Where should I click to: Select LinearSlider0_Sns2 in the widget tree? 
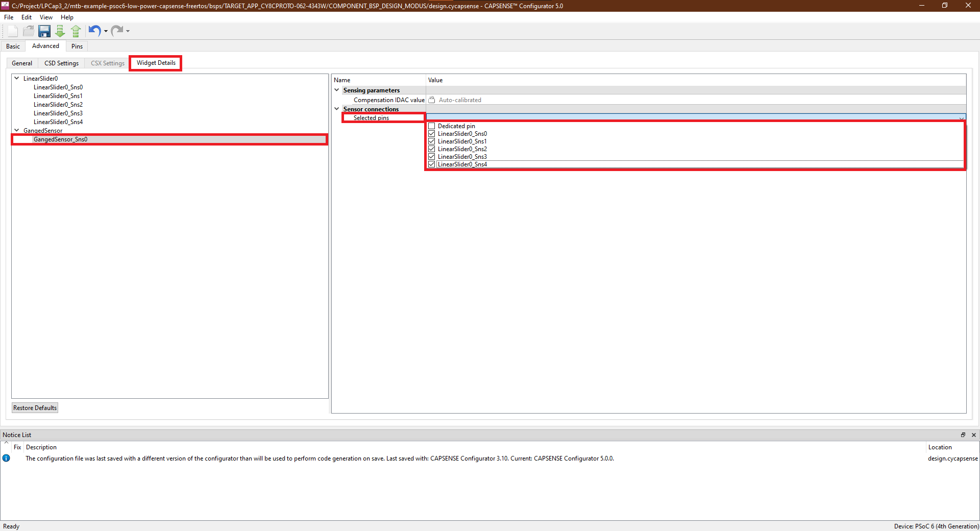(58, 105)
